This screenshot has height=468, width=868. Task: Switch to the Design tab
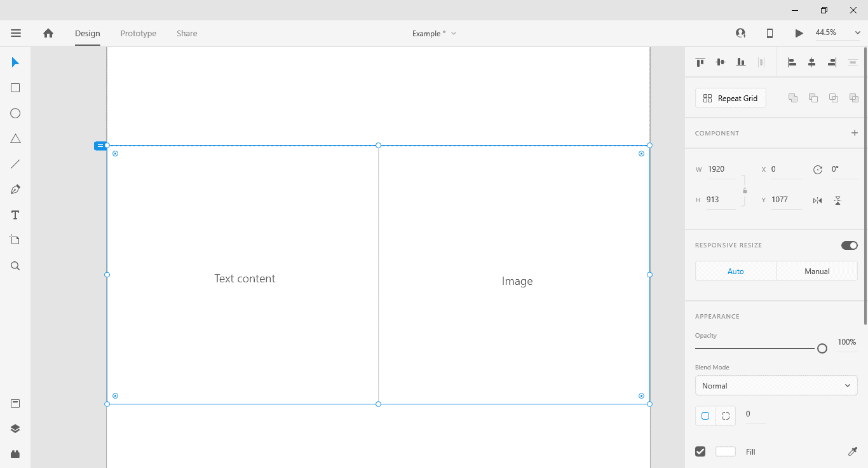[88, 33]
